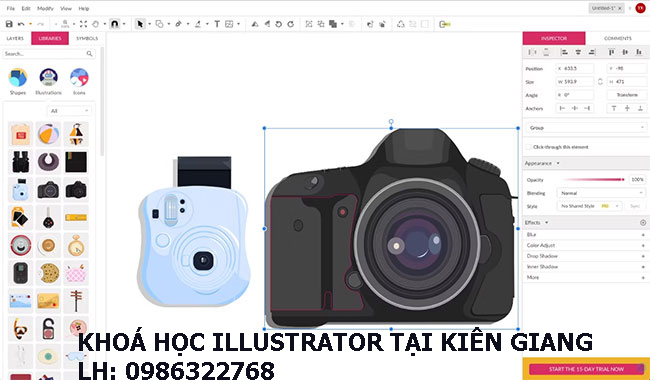Image resolution: width=650 pixels, height=380 pixels.
Task: Toggle the horizontal center anchor
Action: point(575,108)
